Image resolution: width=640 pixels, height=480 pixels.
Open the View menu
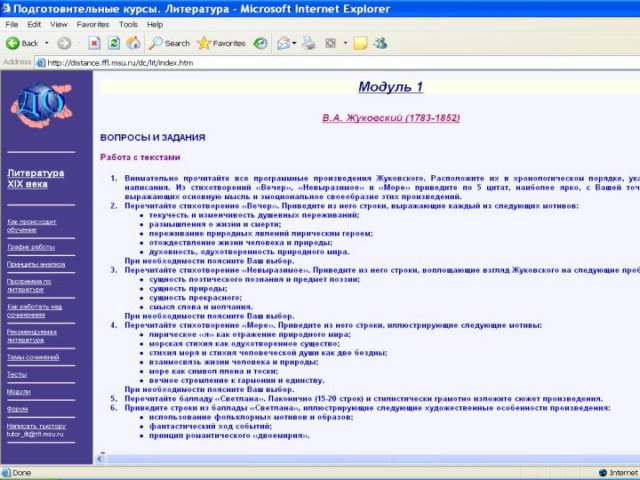59,24
